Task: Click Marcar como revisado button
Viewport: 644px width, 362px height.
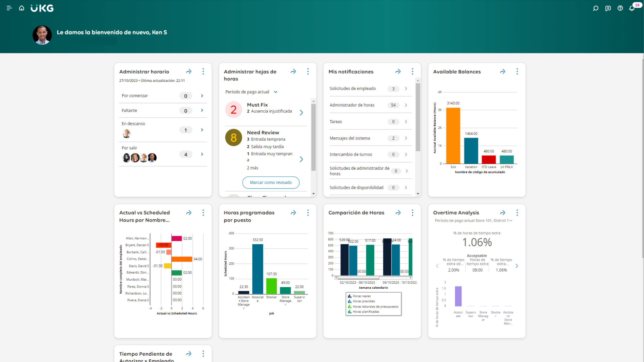Action: [271, 182]
